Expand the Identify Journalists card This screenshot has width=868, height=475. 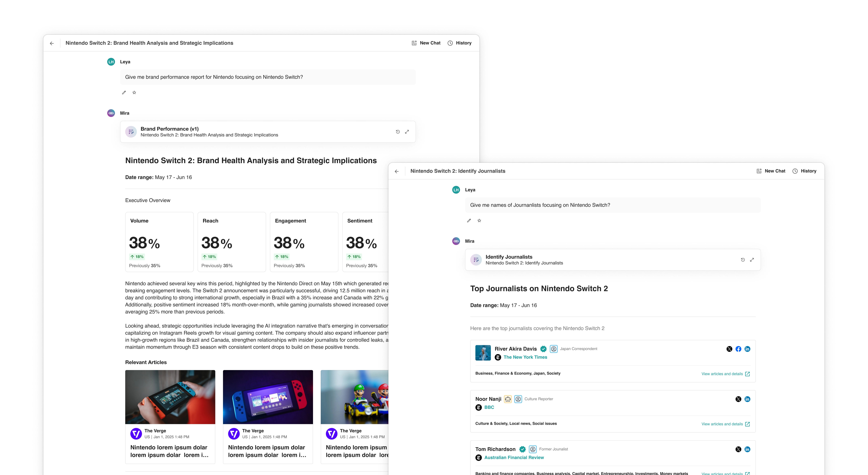[752, 260]
